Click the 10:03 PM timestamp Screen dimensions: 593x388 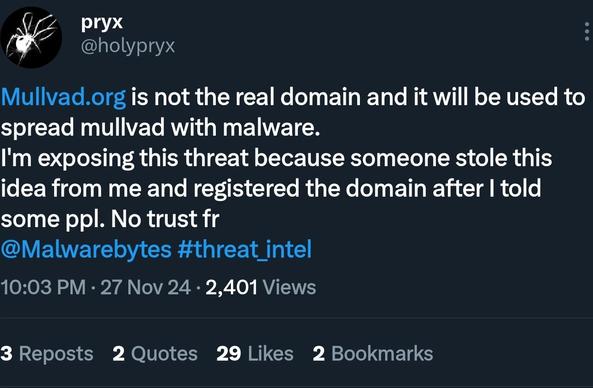[43, 287]
